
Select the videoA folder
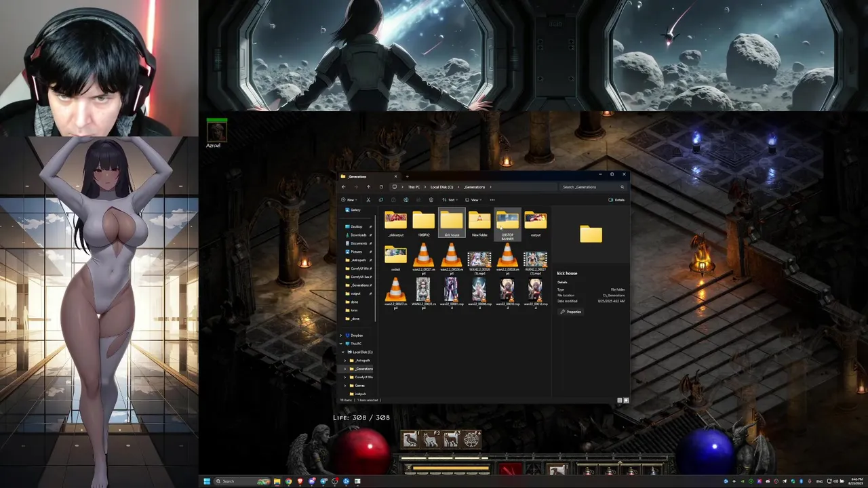click(x=395, y=259)
